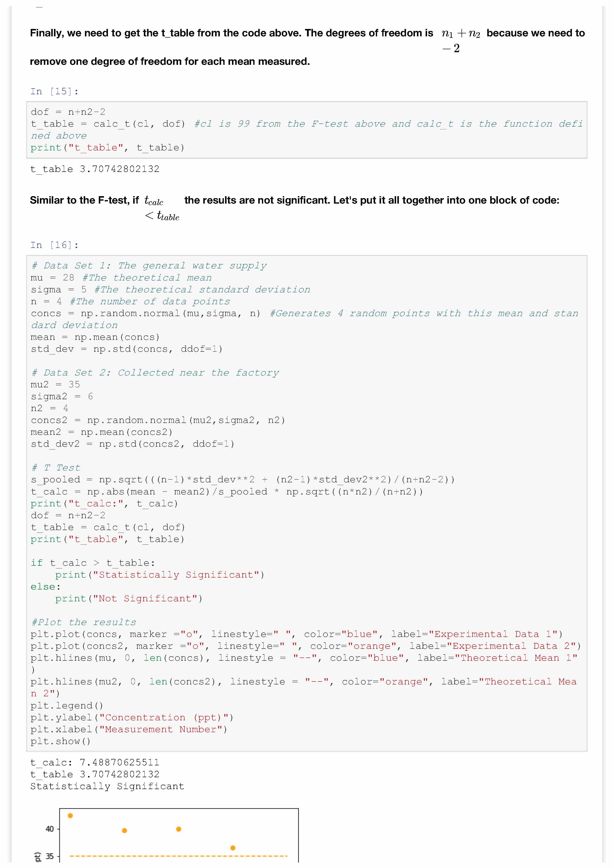This screenshot has height=868, width=614.
Task: Click the 'Finally, we need to get' paragraph
Action: pos(231,33)
